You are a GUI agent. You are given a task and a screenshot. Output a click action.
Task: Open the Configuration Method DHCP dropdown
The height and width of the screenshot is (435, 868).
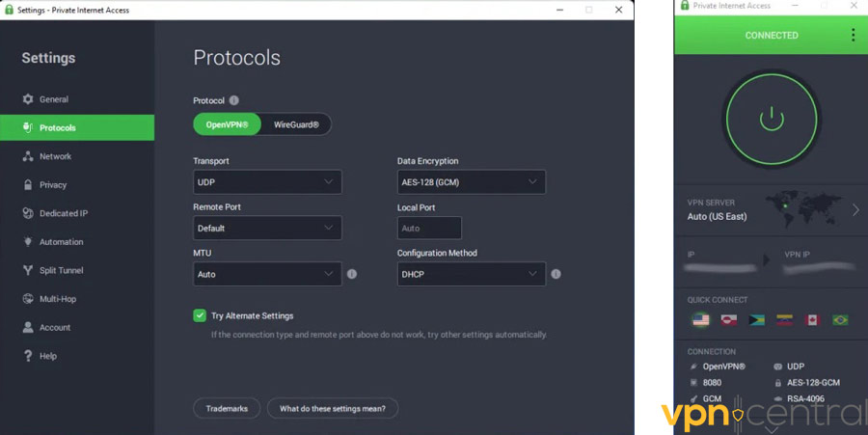pyautogui.click(x=471, y=274)
